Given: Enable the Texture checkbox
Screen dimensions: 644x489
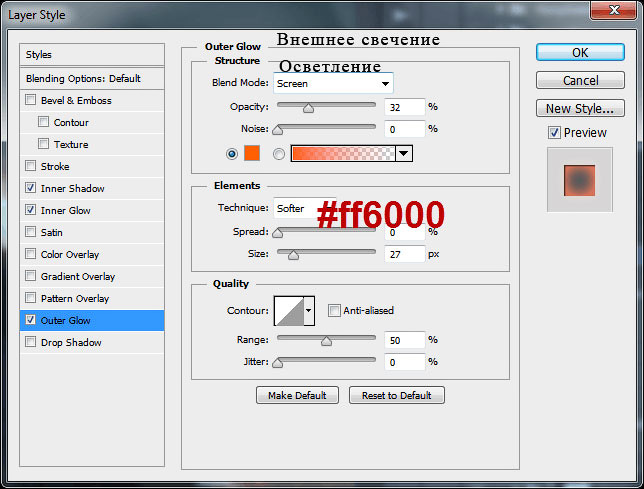Looking at the screenshot, I should point(43,144).
